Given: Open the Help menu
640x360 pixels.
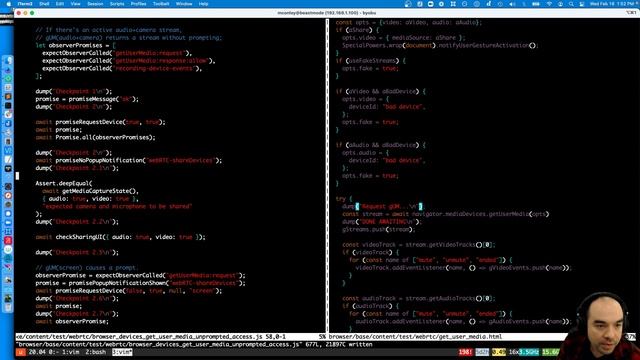Looking at the screenshot, I should tap(203, 4).
